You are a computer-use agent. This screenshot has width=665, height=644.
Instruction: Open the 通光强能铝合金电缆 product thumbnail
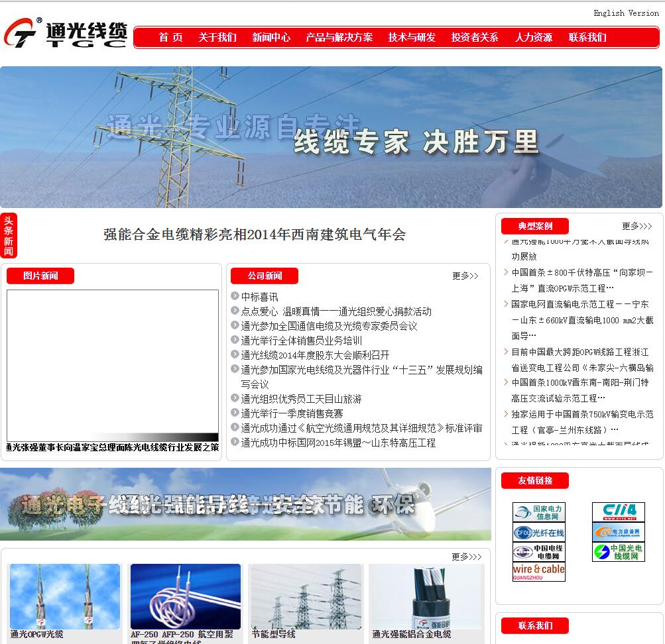(426, 596)
